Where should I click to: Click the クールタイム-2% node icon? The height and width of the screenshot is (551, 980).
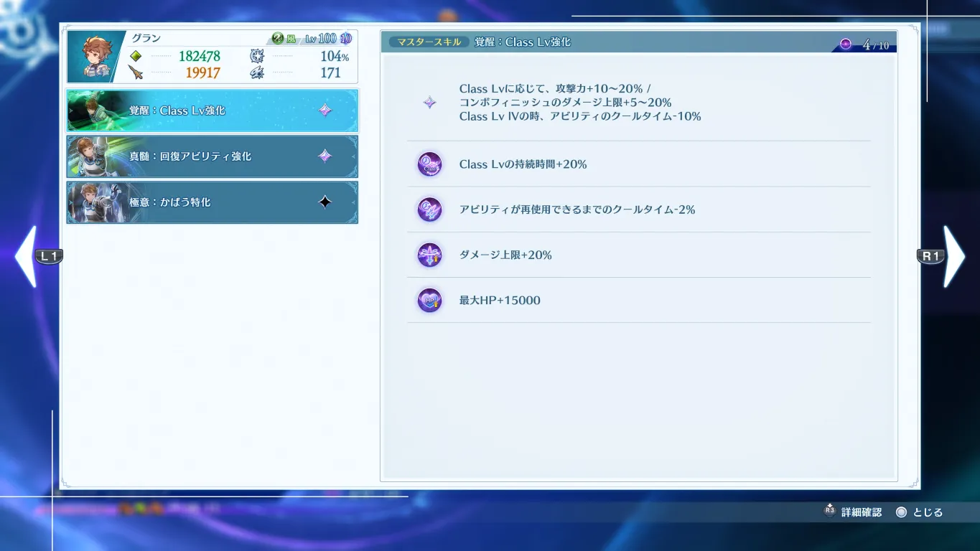[429, 209]
